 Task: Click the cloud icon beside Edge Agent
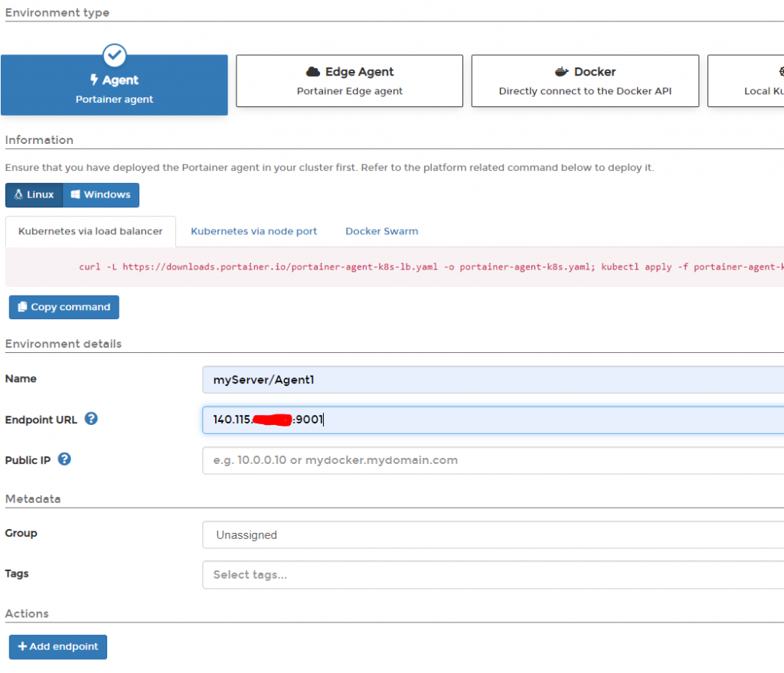pos(313,71)
